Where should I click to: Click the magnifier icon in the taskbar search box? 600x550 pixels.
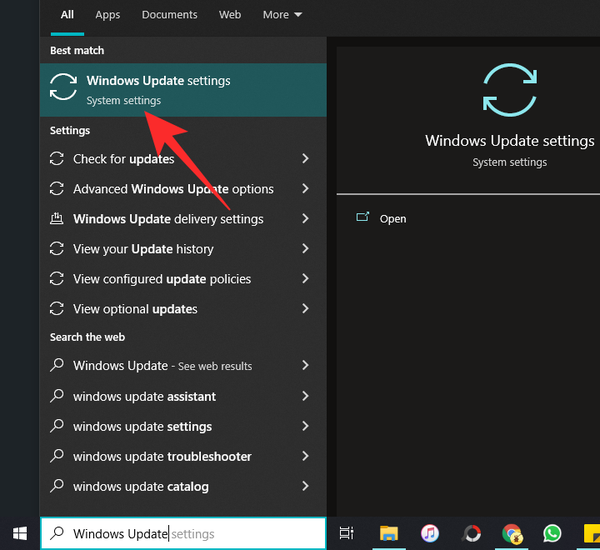(x=57, y=533)
